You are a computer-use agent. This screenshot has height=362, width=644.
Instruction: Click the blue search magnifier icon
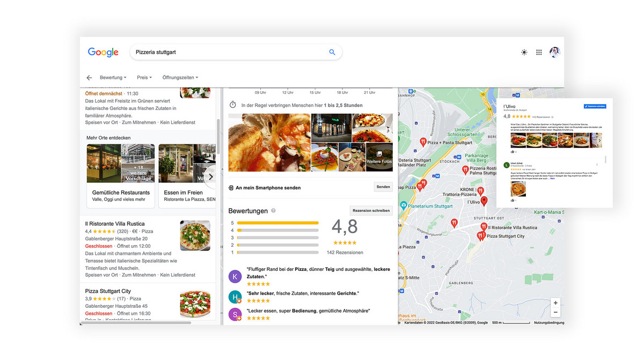[332, 52]
